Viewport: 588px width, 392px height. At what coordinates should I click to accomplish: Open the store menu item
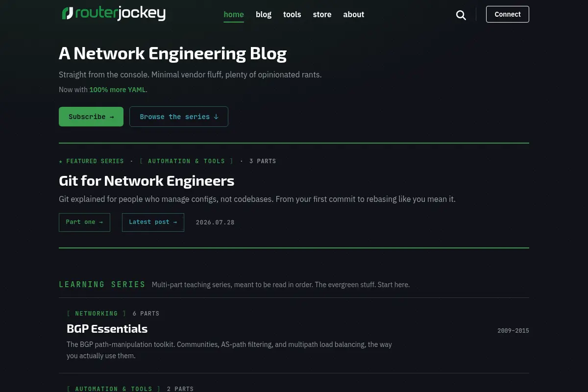tap(322, 14)
